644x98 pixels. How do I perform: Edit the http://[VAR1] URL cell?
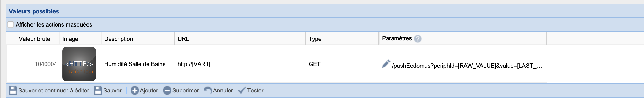240,64
